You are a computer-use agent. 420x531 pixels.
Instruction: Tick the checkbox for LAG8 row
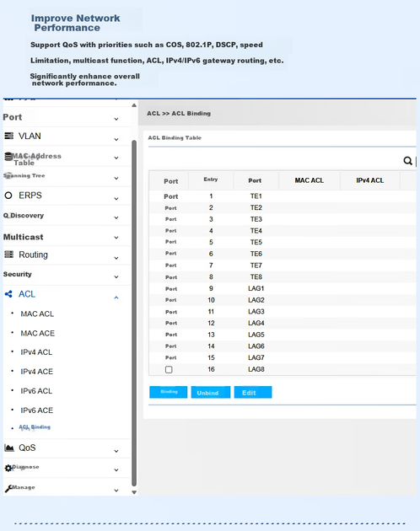169,369
